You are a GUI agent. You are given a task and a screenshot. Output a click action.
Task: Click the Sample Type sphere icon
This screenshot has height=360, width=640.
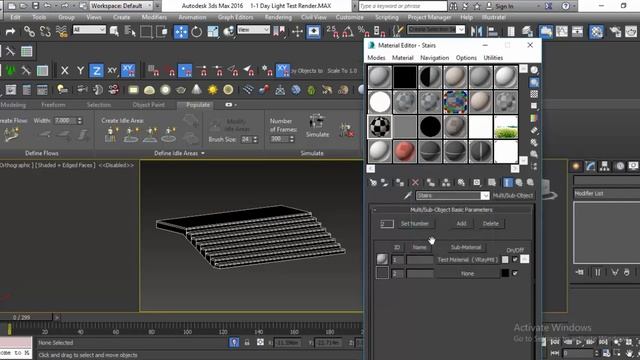(x=534, y=70)
